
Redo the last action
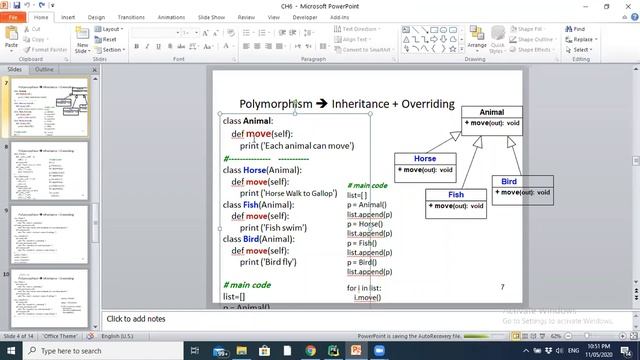coord(42,6)
